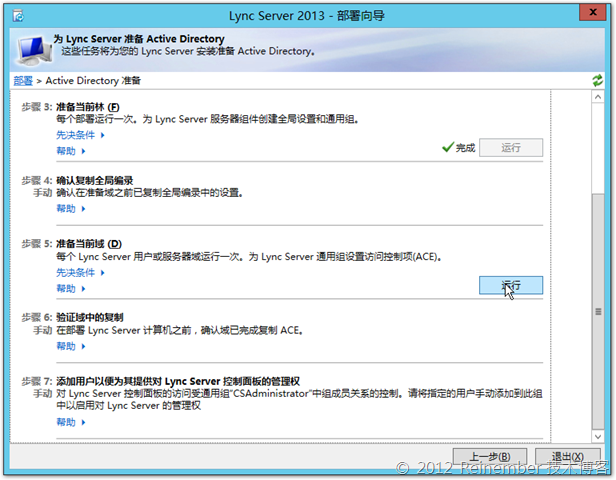The height and width of the screenshot is (480, 616).
Task: Expand 先决条件 under step 5
Action: pyautogui.click(x=80, y=273)
